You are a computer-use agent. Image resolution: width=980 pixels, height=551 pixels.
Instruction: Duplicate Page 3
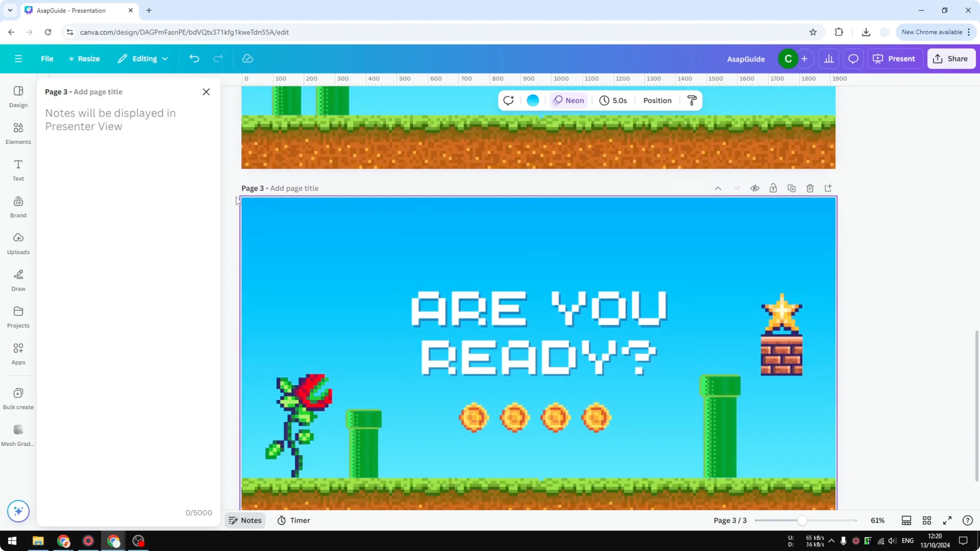(792, 188)
